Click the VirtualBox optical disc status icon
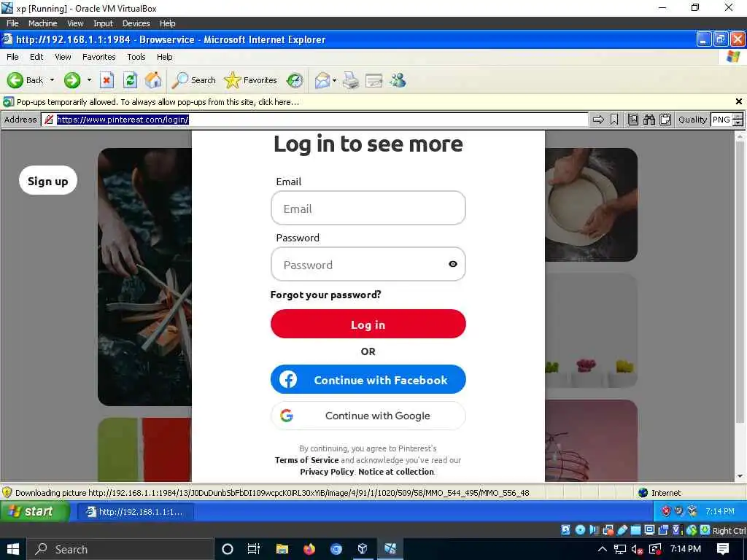747x560 pixels. click(580, 530)
